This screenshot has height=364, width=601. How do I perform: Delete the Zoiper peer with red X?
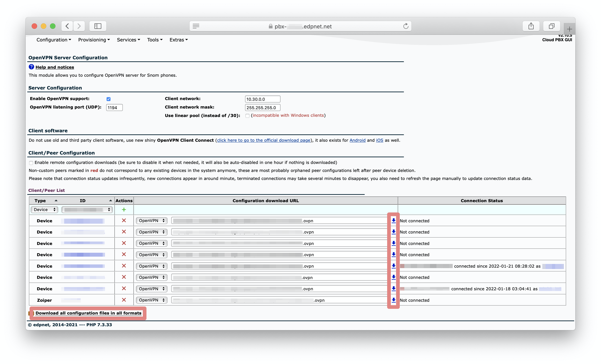click(124, 300)
